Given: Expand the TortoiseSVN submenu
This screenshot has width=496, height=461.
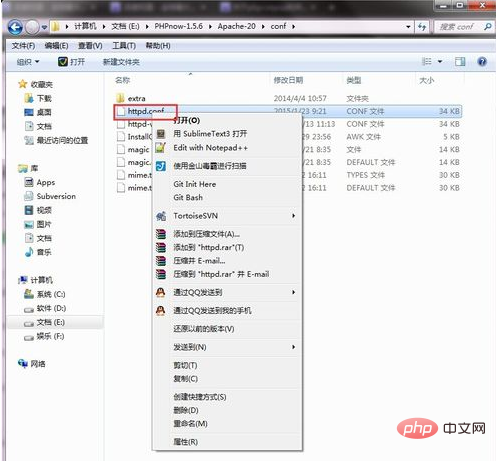Looking at the screenshot, I should pyautogui.click(x=227, y=216).
